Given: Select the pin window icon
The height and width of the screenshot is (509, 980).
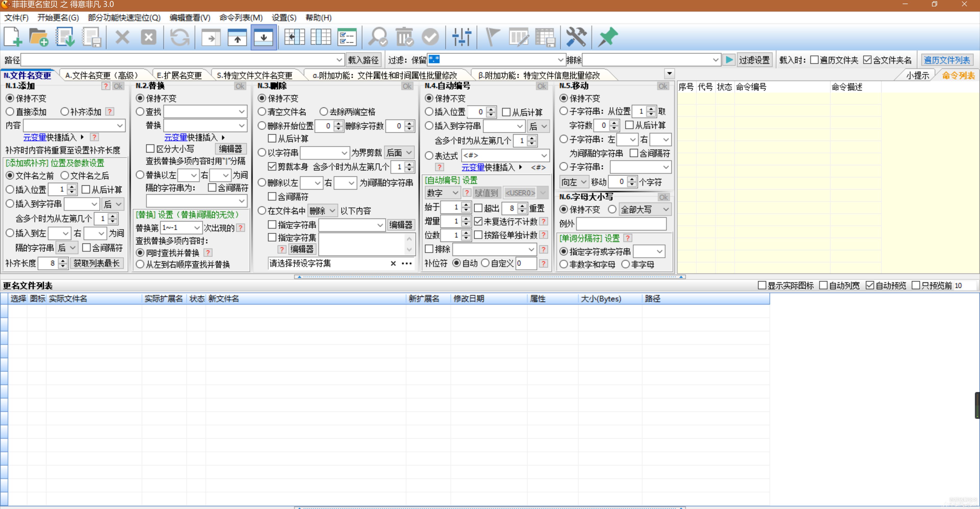Looking at the screenshot, I should (x=606, y=37).
